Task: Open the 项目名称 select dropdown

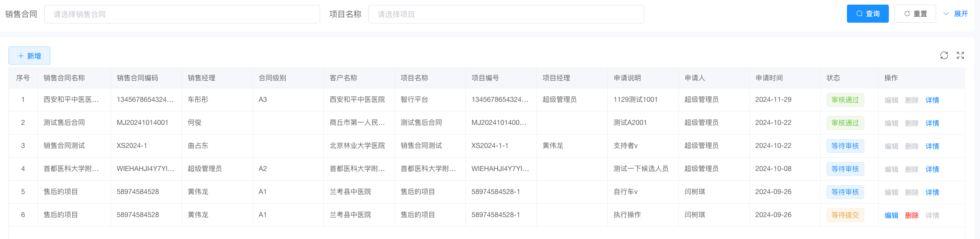Action: coord(506,14)
